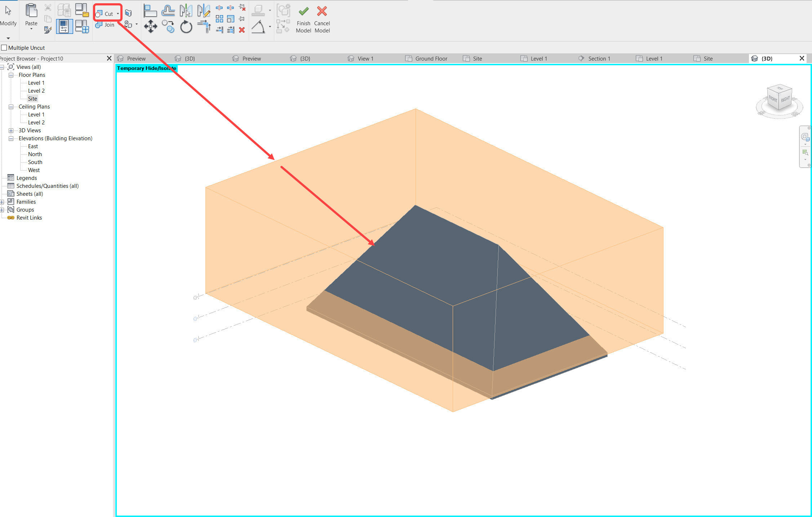
Task: Switch to the Ground Floor view tab
Action: [x=431, y=58]
